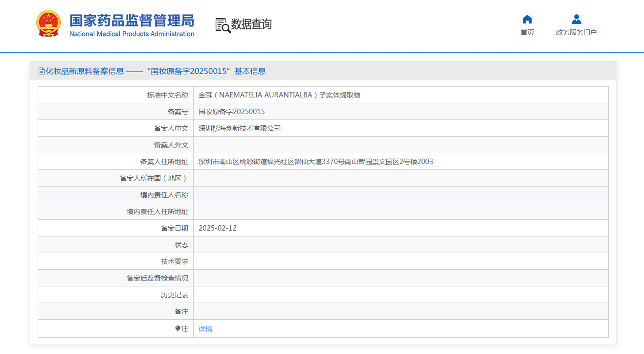644x354 pixels.
Task: Select the 深圳市南山区桃源街道 address value
Action: (x=316, y=162)
